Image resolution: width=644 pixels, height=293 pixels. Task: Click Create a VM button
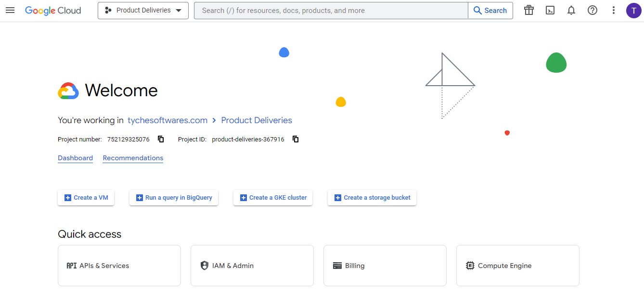pos(86,198)
